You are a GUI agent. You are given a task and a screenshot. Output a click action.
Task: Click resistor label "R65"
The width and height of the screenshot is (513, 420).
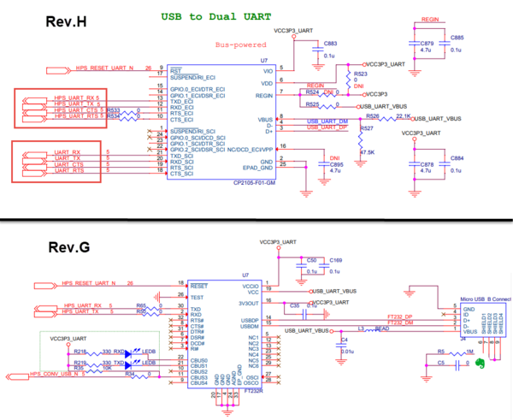[x=141, y=305]
